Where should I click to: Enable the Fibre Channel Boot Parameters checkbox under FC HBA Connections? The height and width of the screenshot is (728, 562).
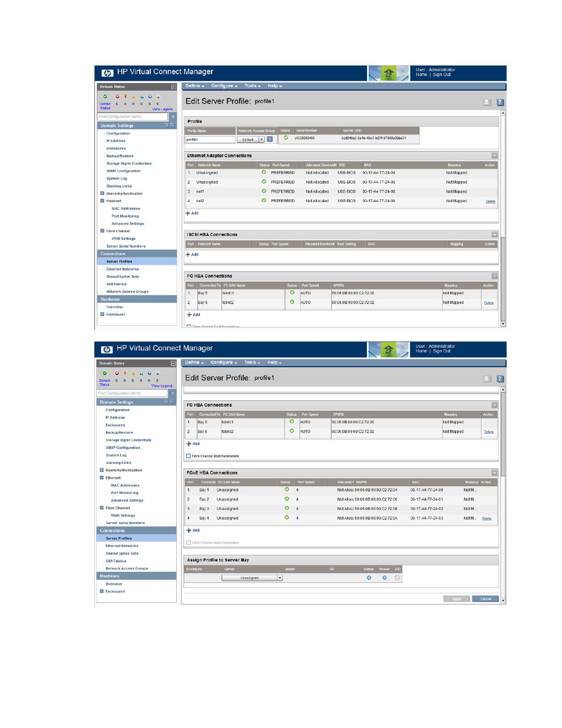point(189,456)
